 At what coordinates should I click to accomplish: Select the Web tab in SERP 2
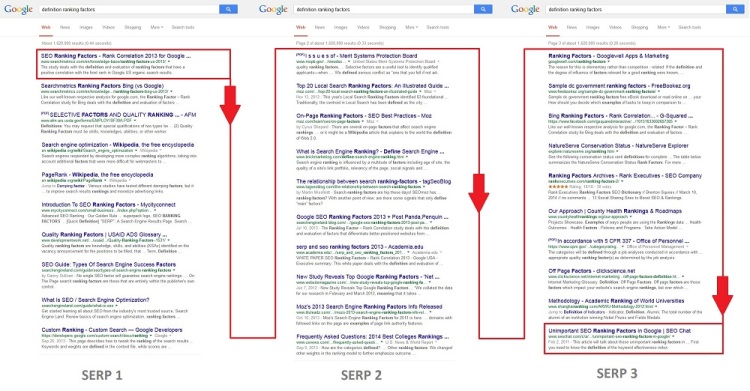(300, 27)
